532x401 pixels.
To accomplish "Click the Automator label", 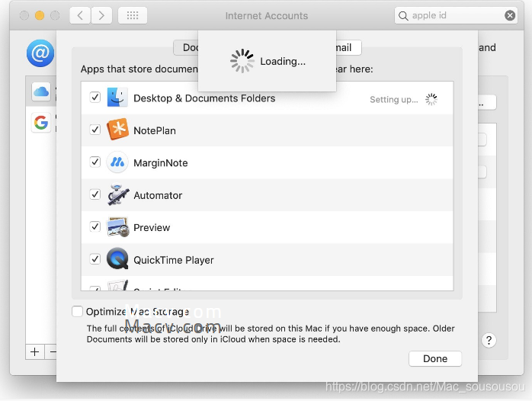I will pyautogui.click(x=158, y=195).
